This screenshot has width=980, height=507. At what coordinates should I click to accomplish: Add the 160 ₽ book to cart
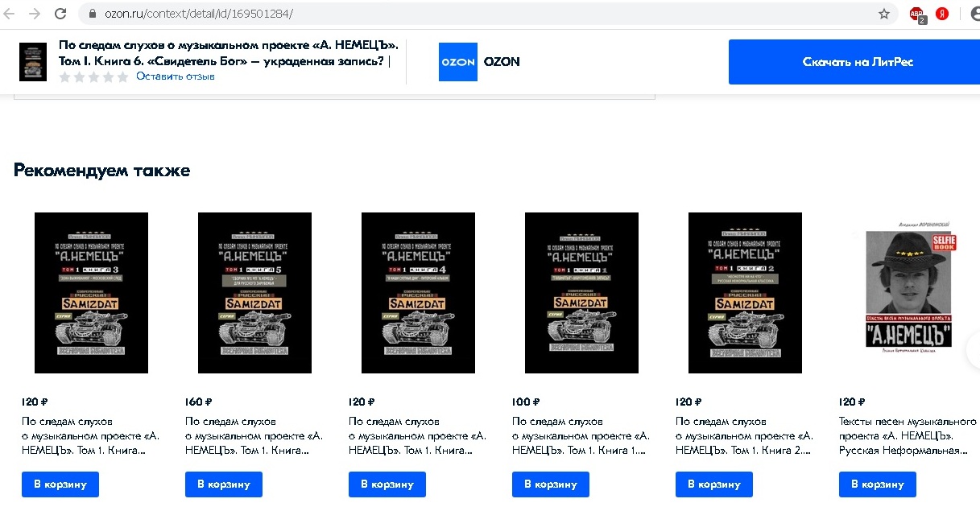(224, 484)
